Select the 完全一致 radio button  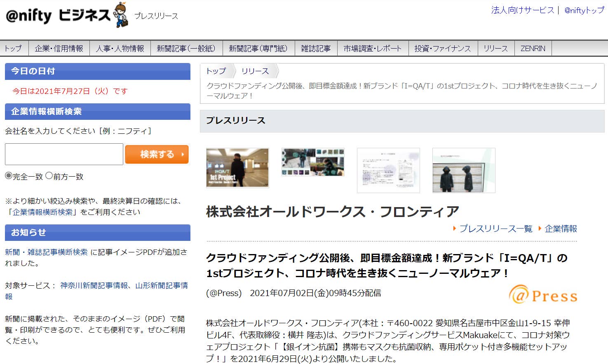9,176
